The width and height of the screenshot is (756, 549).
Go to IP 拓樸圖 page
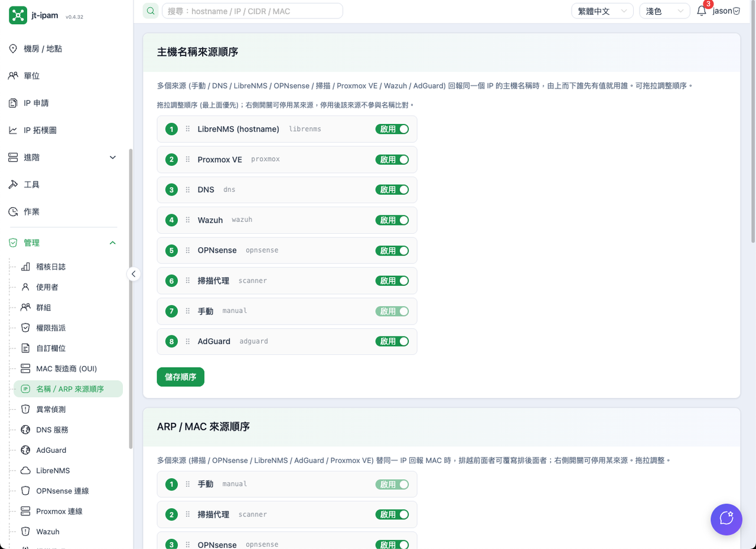tap(63, 130)
